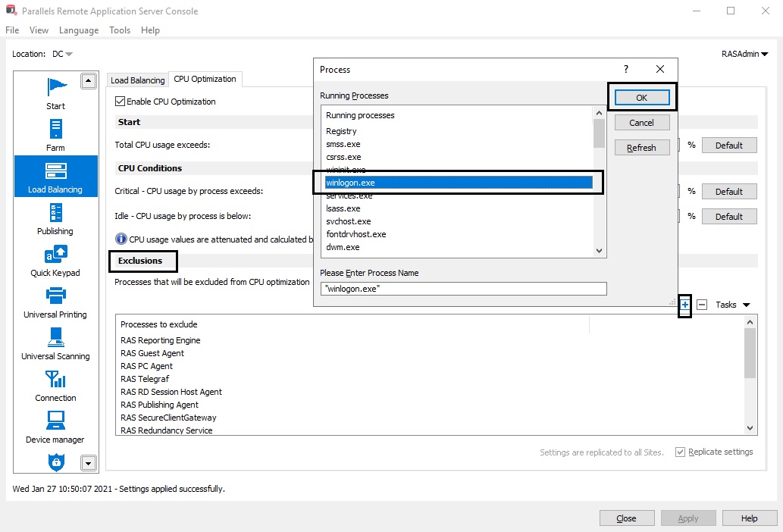Click the info icon near CPU usage note
This screenshot has width=783, height=532.
point(121,239)
